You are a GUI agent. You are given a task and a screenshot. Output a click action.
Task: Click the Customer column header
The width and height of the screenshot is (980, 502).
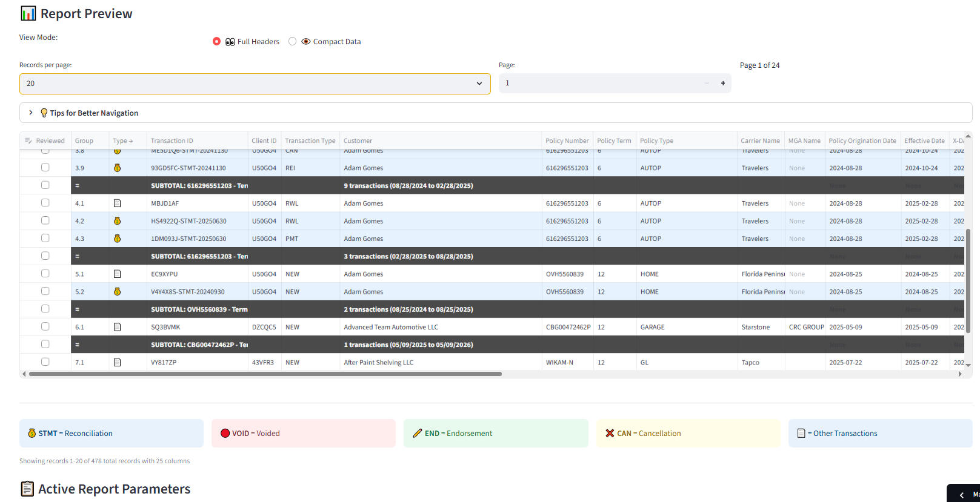coord(358,140)
